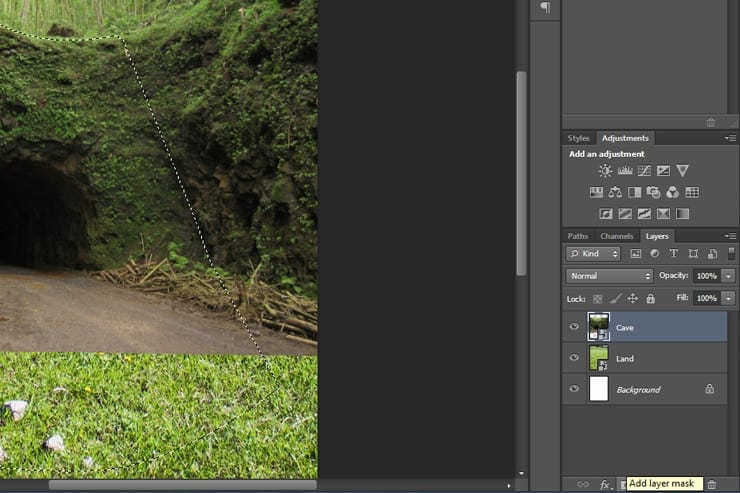Add an Exposure adjustment
This screenshot has width=740, height=493.
(663, 171)
